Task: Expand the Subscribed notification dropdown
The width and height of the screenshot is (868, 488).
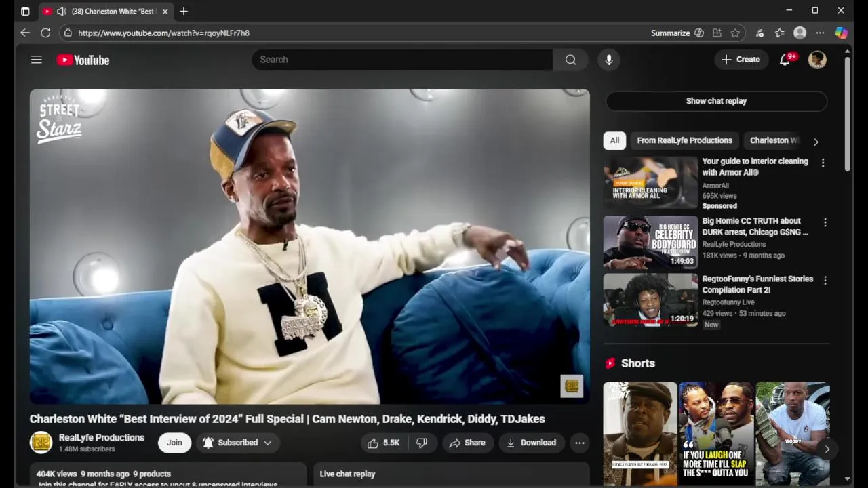Action: (237, 443)
